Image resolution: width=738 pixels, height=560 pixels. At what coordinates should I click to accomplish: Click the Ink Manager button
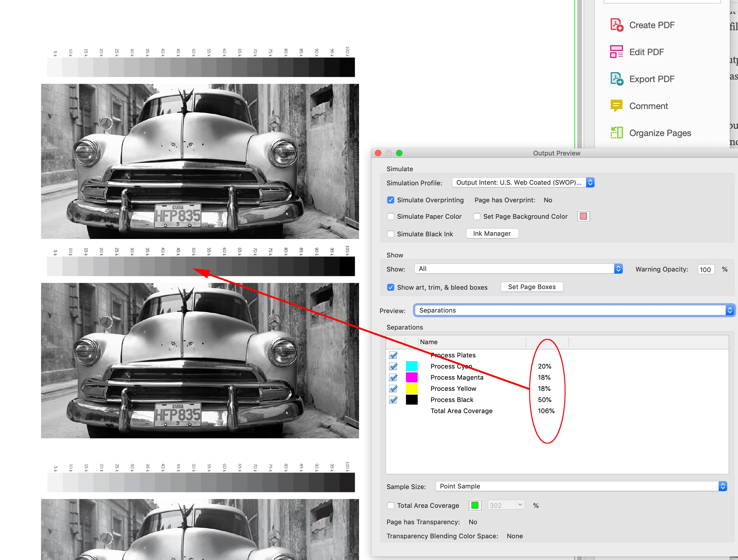point(492,234)
